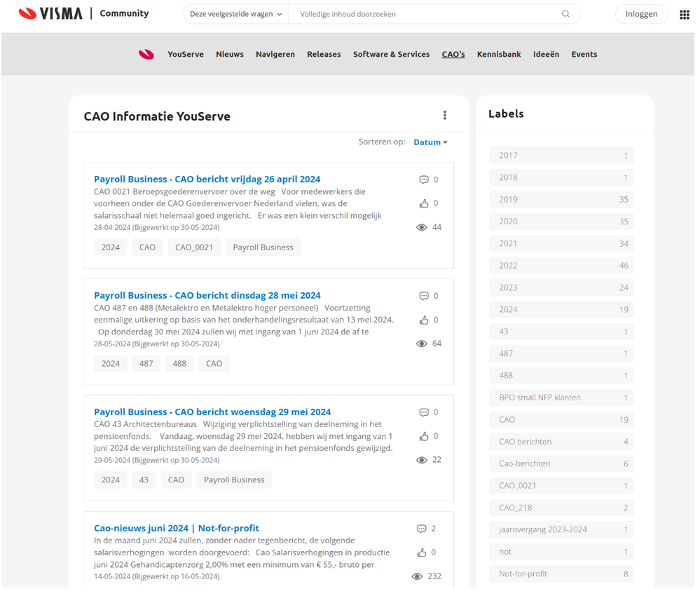Like the Cao-nieuws juni 2024 post
Viewport: 700px width, 591px height.
pyautogui.click(x=421, y=552)
